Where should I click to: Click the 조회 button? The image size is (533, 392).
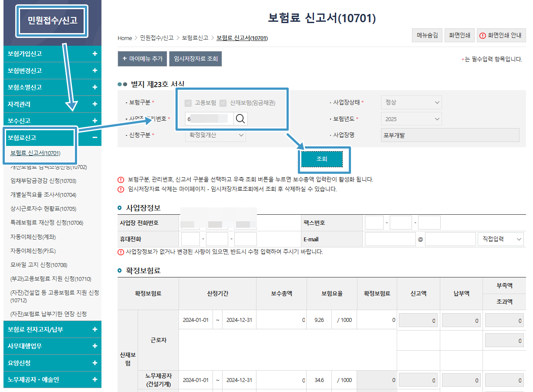tap(322, 159)
